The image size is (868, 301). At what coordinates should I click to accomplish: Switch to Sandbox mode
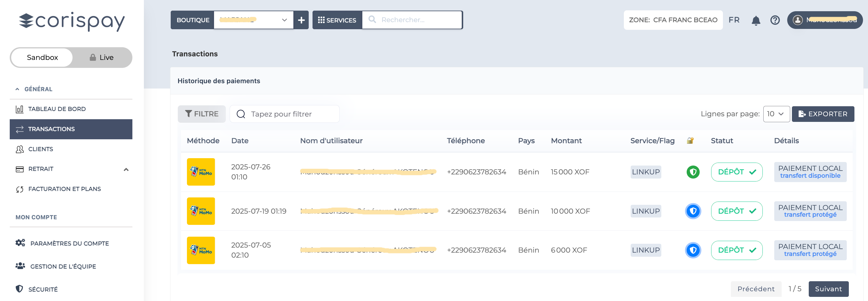point(42,58)
